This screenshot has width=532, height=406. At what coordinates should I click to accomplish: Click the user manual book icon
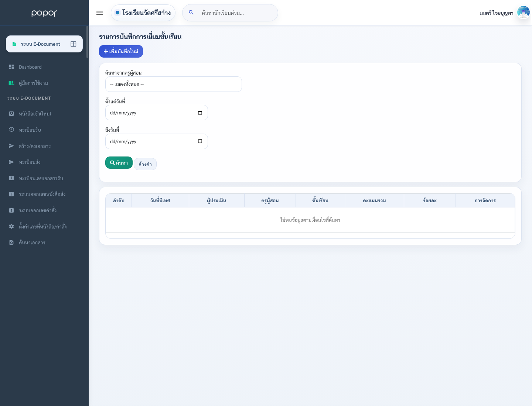click(11, 83)
